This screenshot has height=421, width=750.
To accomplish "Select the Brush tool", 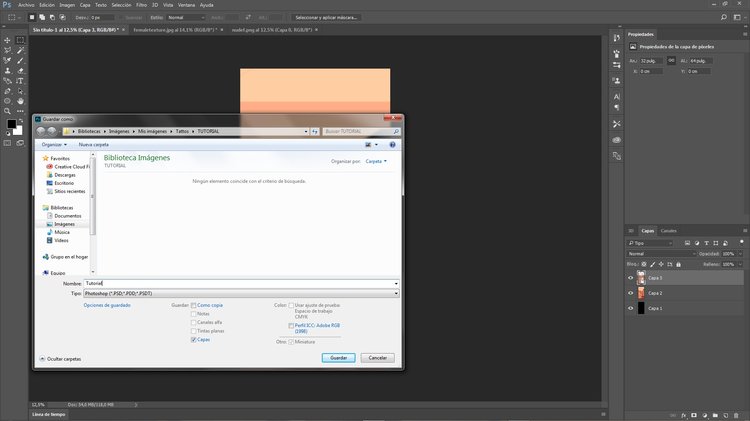I will point(20,61).
